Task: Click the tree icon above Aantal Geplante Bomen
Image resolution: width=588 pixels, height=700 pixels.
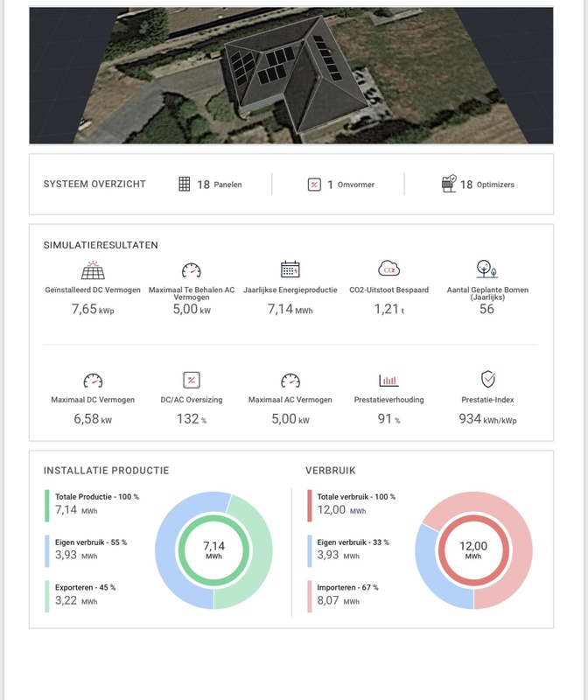Action: [x=486, y=269]
